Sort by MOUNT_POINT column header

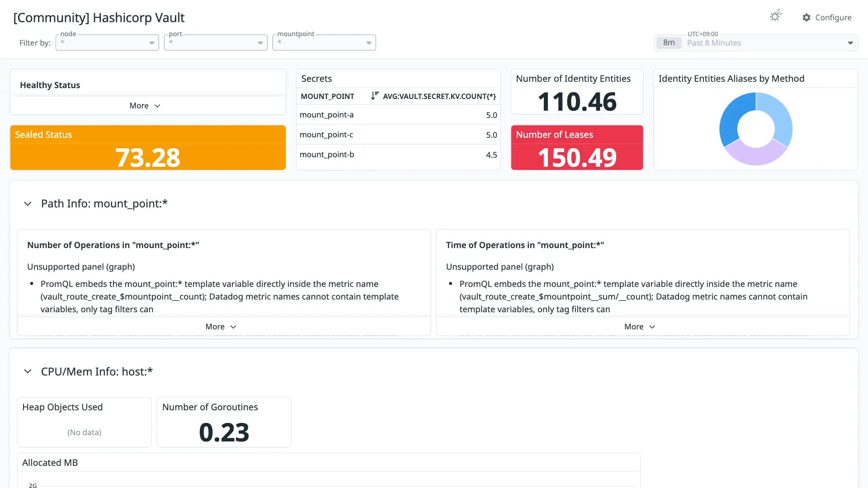click(328, 96)
